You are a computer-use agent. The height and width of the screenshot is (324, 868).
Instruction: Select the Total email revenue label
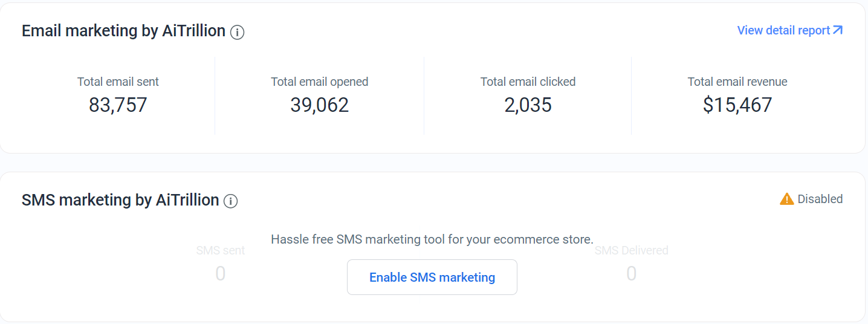click(737, 82)
